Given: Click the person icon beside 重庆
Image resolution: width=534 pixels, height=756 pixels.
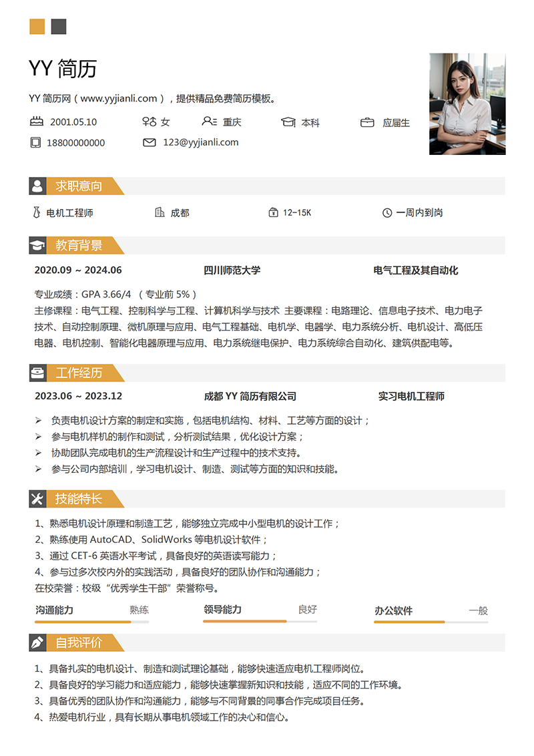Looking at the screenshot, I should pyautogui.click(x=209, y=121).
